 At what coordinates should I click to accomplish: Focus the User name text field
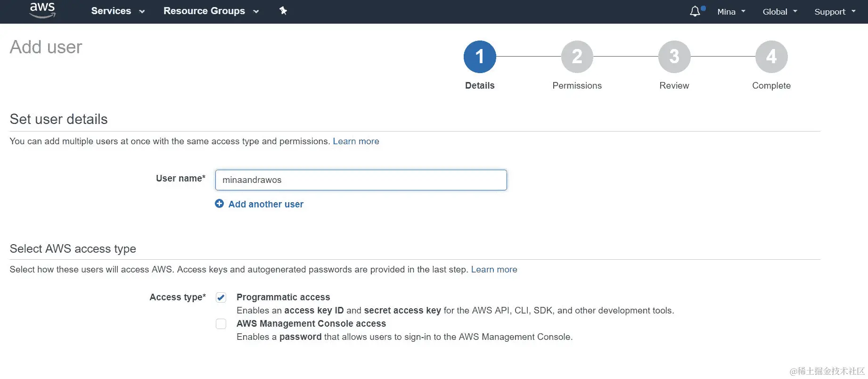(361, 180)
